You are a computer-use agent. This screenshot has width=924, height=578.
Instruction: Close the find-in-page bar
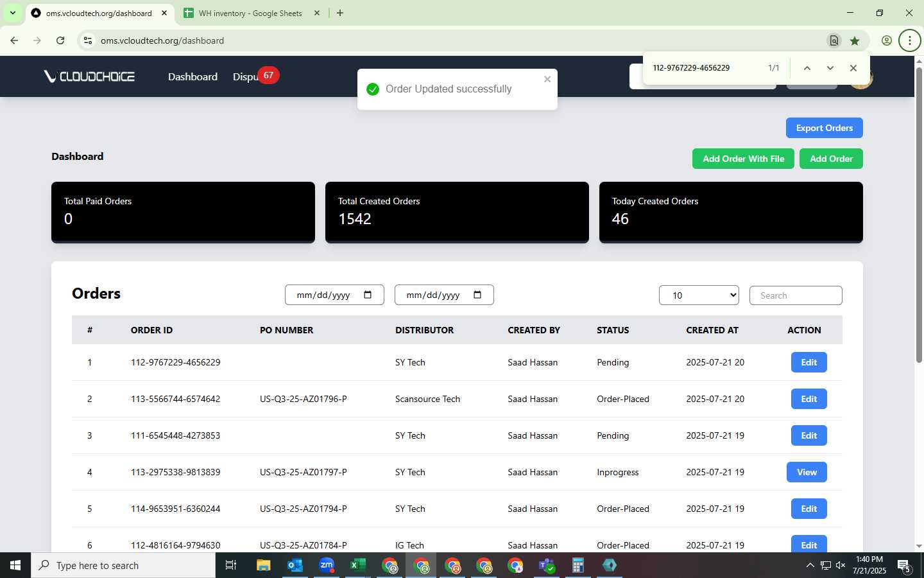click(853, 68)
